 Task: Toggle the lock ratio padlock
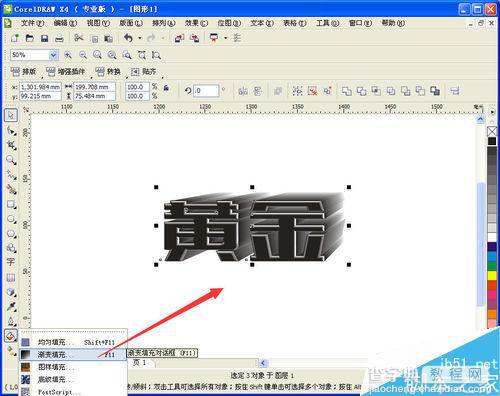pos(166,88)
